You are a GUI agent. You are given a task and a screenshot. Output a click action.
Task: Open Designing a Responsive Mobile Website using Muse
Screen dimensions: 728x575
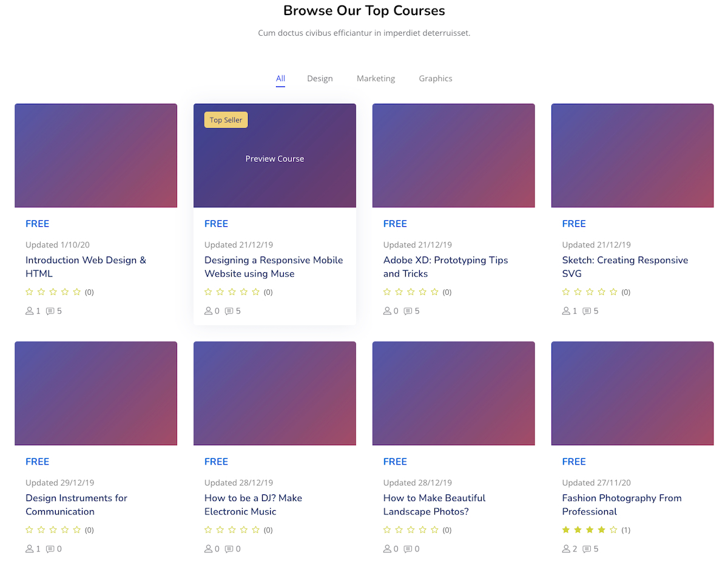click(x=274, y=267)
